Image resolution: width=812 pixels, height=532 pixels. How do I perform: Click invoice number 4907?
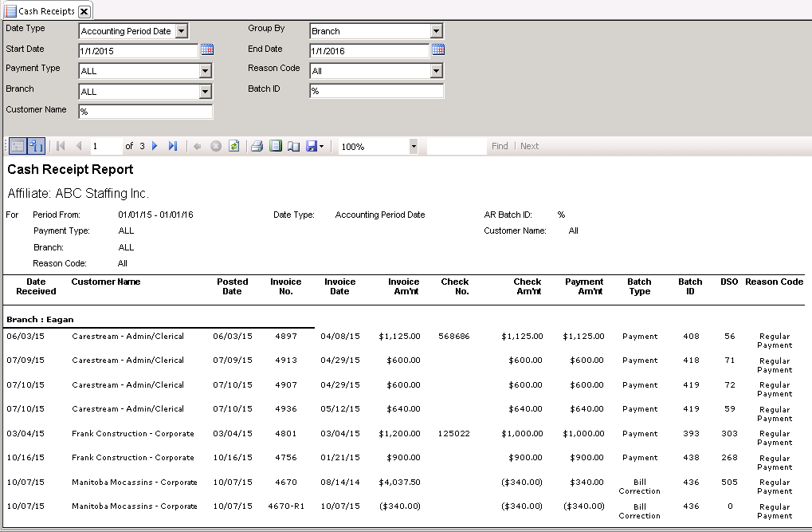point(286,384)
